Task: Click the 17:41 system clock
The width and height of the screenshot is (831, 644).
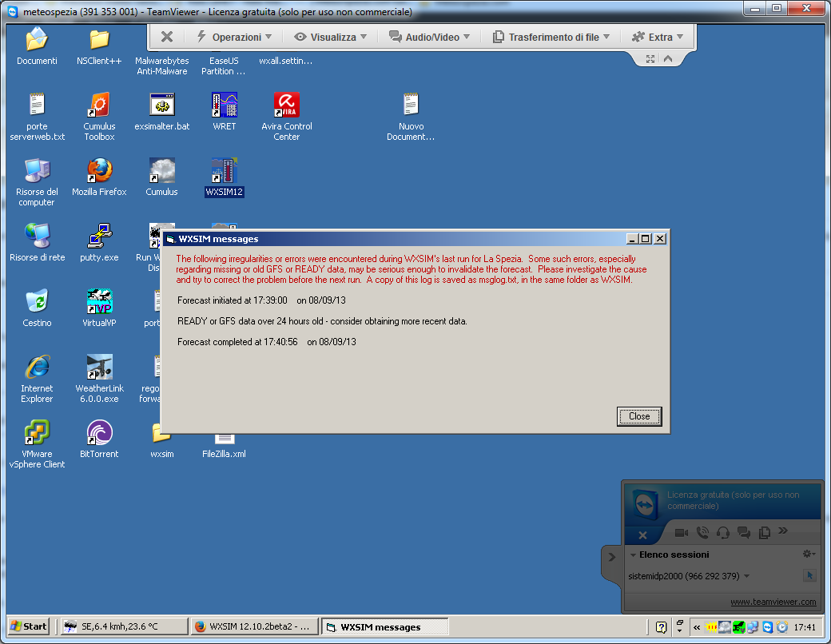Action: click(805, 627)
